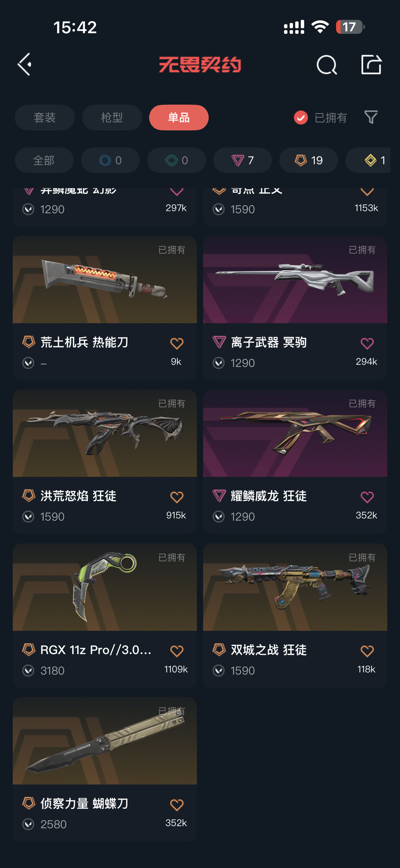The image size is (400, 868).
Task: Open 侦察力量 蝴蝶刀 knife thumbnail
Action: pyautogui.click(x=105, y=741)
